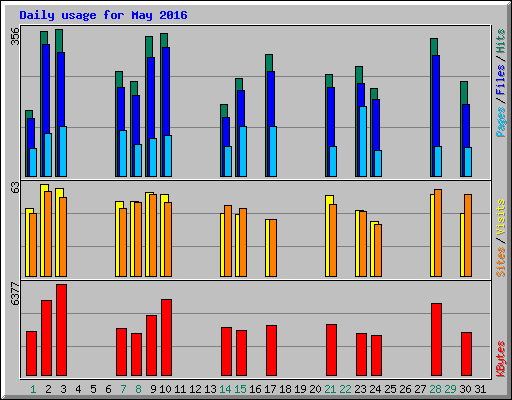Click day 28 on the x-axis
This screenshot has height=400, width=512.
pyautogui.click(x=435, y=389)
